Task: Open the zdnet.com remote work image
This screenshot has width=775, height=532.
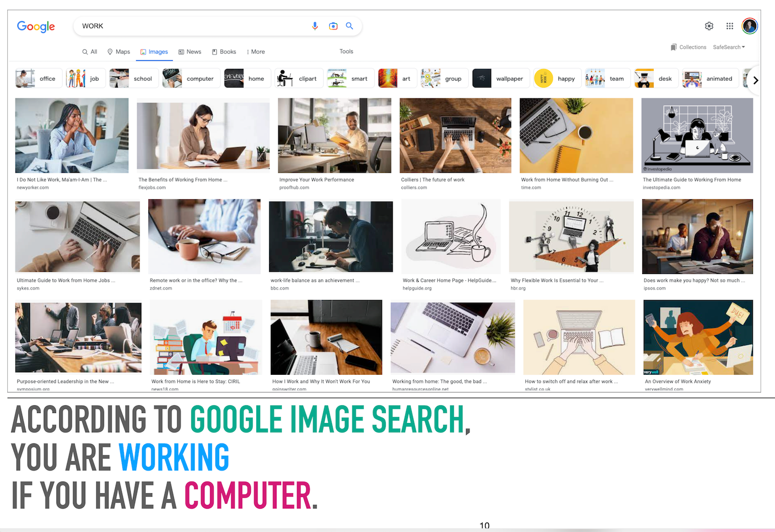Action: tap(204, 237)
